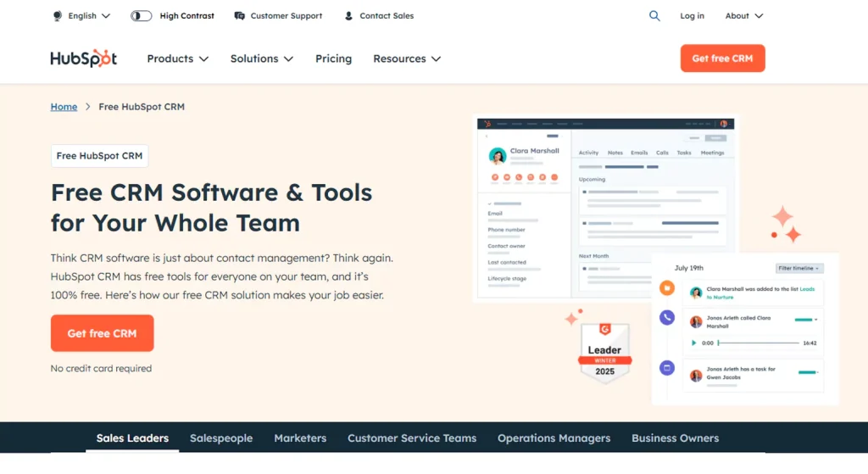868x474 pixels.
Task: Open the Operations Managers tab
Action: 554,438
